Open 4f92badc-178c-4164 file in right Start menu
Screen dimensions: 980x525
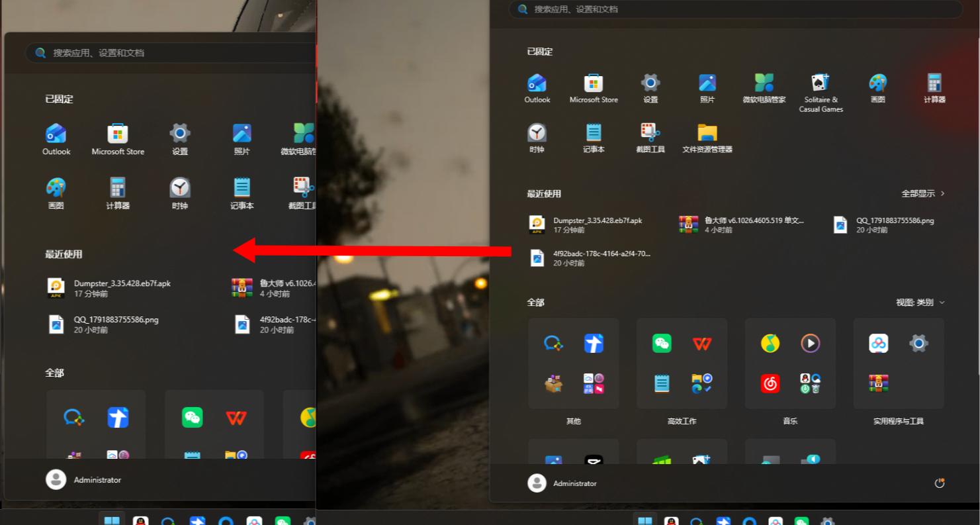point(591,258)
